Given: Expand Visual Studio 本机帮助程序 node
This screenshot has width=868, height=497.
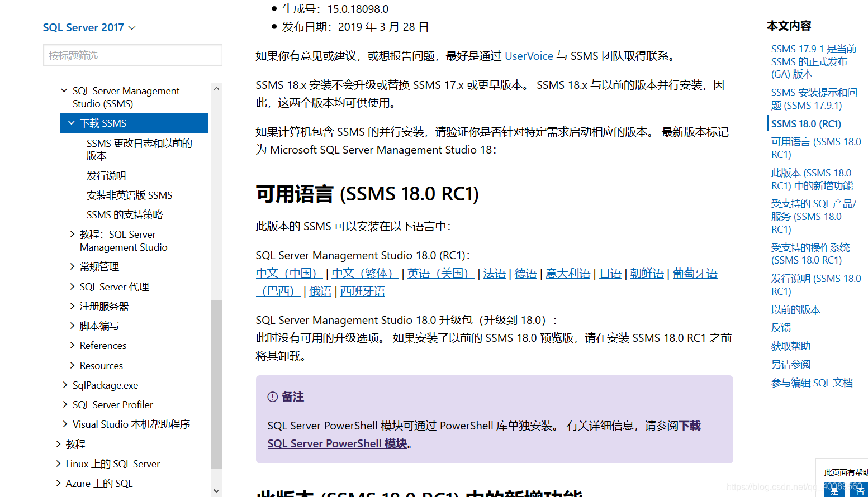Looking at the screenshot, I should point(65,424).
